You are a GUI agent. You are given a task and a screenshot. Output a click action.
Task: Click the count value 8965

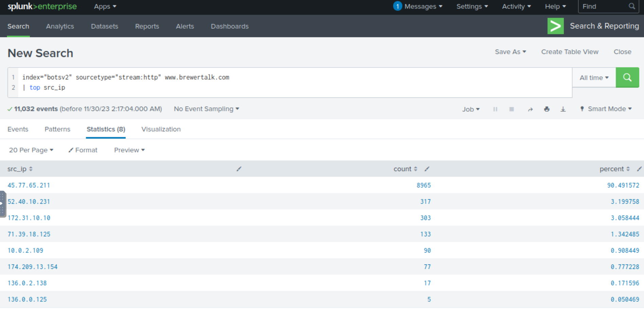tap(424, 185)
